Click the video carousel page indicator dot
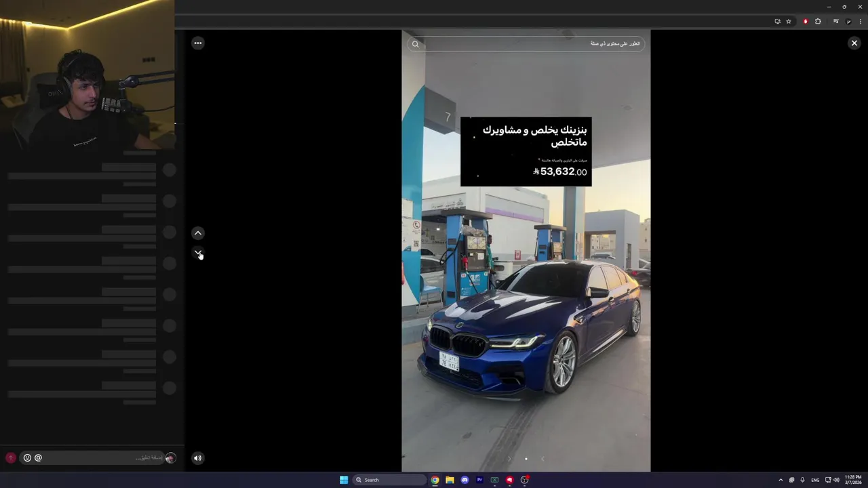This screenshot has height=488, width=868. tap(526, 459)
